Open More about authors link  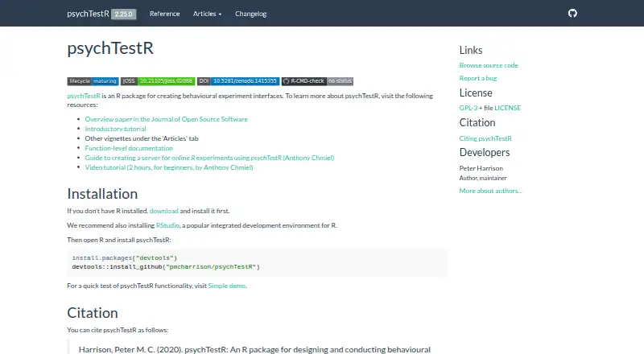click(x=490, y=191)
